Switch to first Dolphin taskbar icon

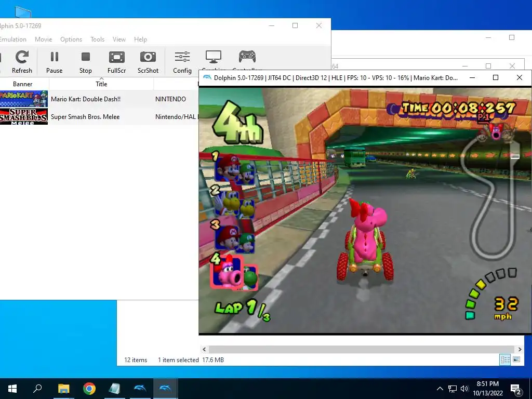[140, 389]
